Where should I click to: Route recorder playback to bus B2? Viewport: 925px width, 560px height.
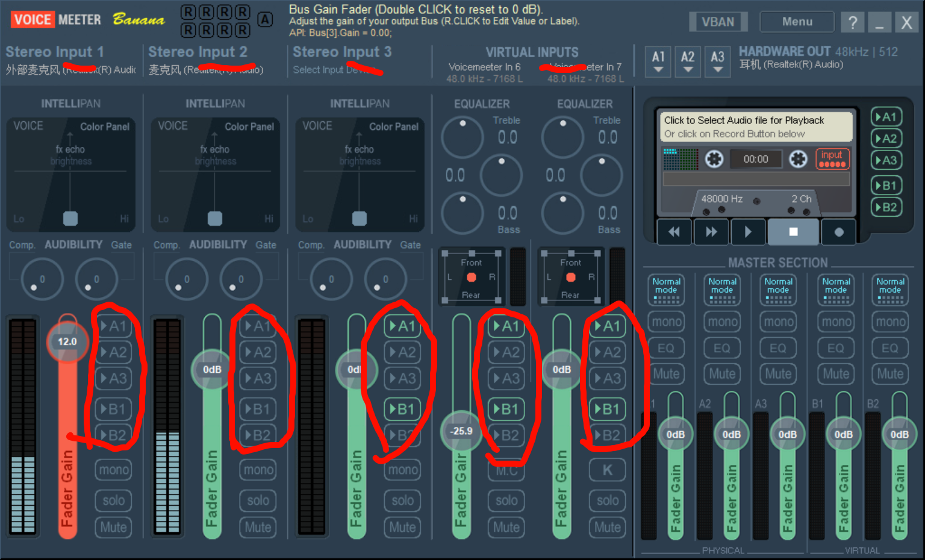point(886,207)
